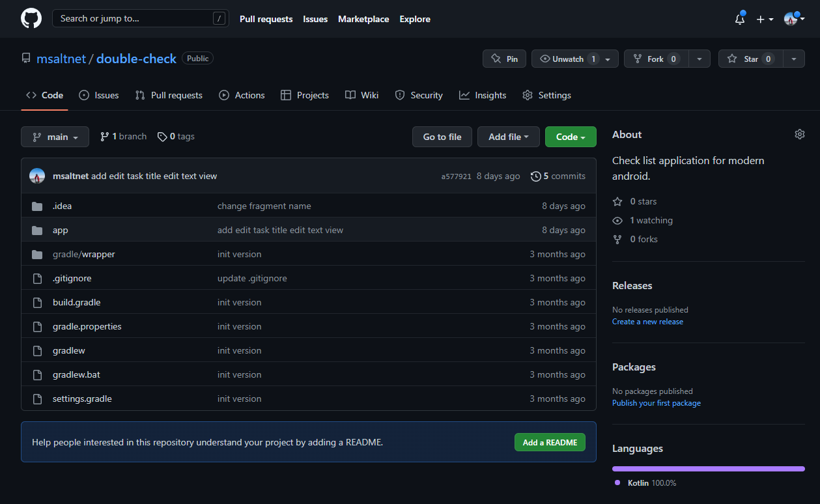The height and width of the screenshot is (504, 820).
Task: Open user avatar profile menu
Action: (x=794, y=19)
